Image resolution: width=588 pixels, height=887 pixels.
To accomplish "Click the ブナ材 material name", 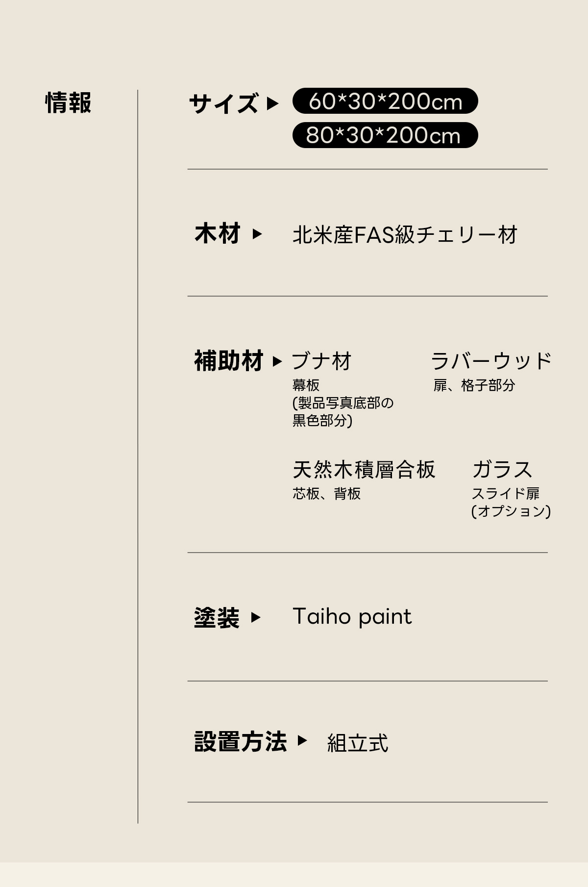I will tap(322, 361).
